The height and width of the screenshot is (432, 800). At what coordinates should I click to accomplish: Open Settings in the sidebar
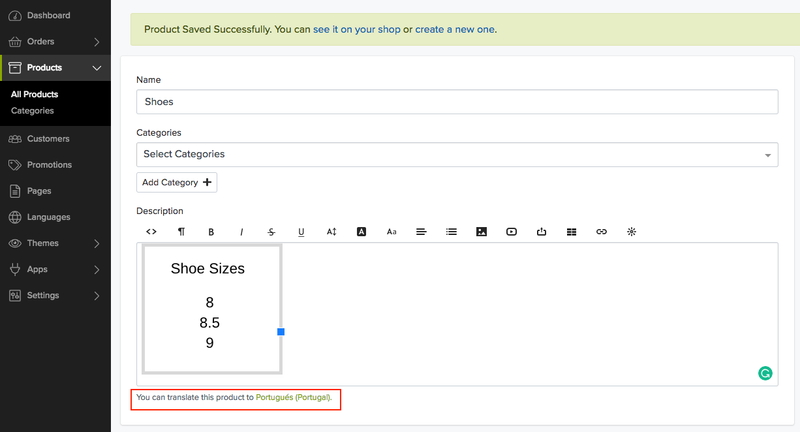coord(43,295)
